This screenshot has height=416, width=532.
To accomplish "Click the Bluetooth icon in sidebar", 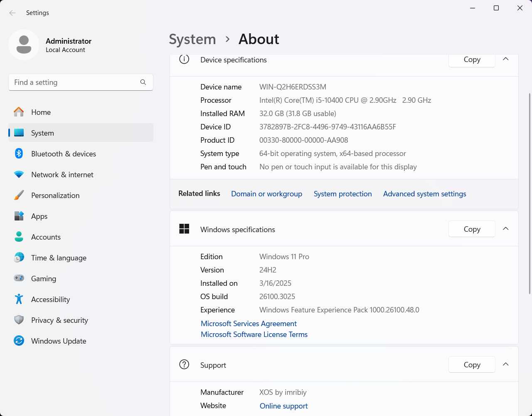I will 19,154.
